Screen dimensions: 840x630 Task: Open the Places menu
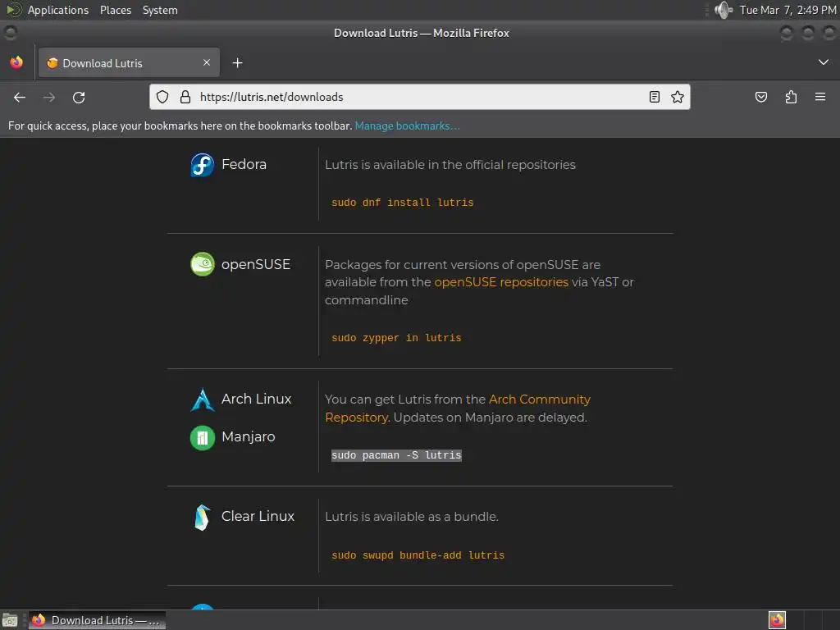pyautogui.click(x=116, y=10)
